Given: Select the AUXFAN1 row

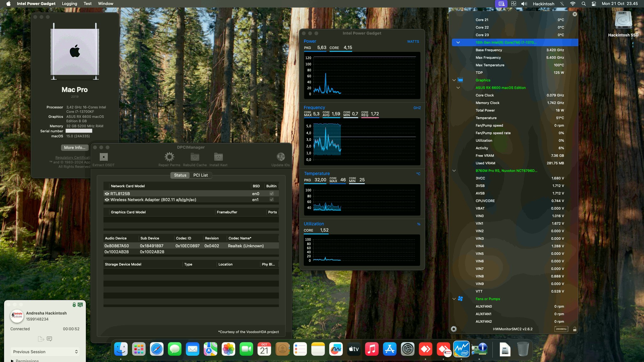Looking at the screenshot, I should coord(515,314).
